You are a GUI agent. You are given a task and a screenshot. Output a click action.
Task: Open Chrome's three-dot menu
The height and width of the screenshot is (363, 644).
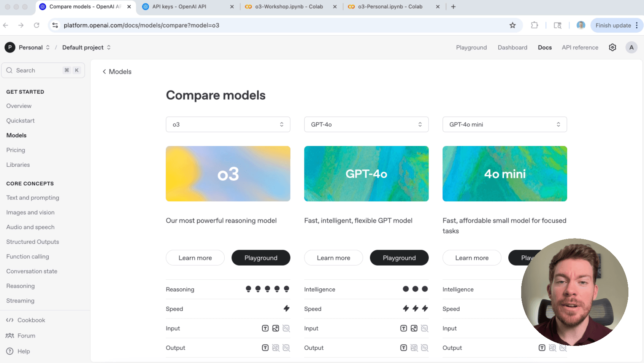click(x=637, y=25)
